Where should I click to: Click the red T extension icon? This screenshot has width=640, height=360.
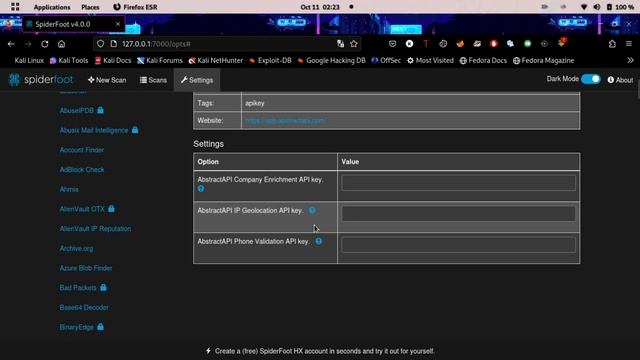tap(426, 44)
